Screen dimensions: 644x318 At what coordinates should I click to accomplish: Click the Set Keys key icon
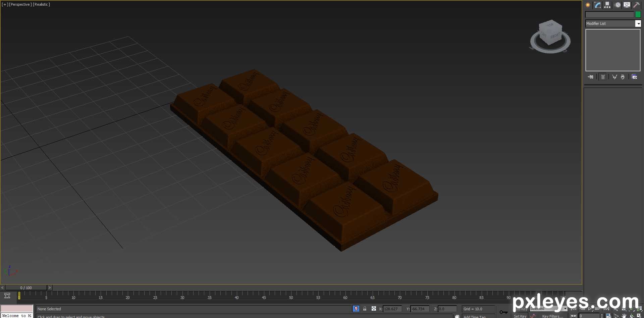click(x=503, y=312)
